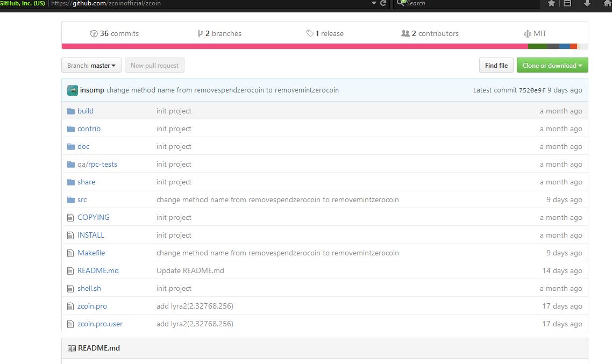The image size is (612, 364).
Task: Click the contrib folder icon
Action: point(70,129)
